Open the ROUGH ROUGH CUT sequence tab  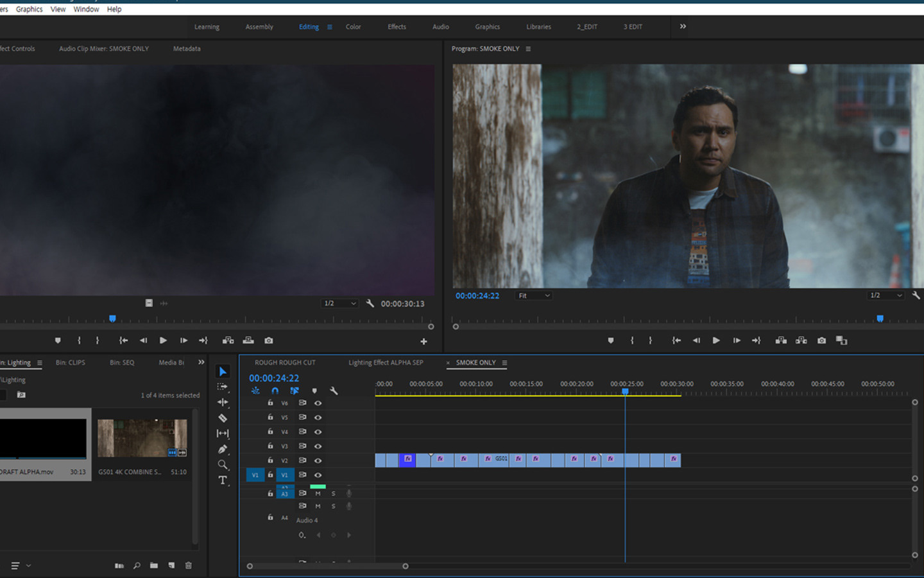click(x=285, y=363)
